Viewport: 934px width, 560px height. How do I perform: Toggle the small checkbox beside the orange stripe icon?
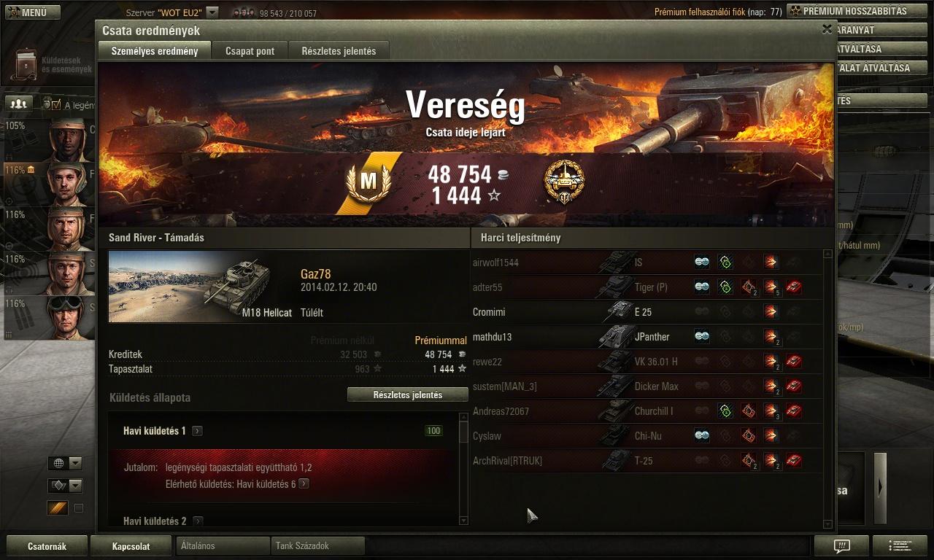(79, 508)
